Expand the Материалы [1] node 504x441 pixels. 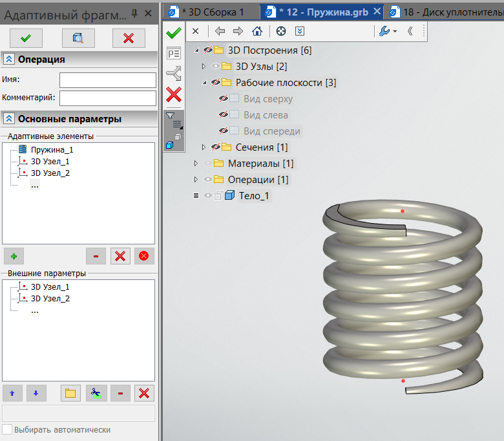[196, 164]
